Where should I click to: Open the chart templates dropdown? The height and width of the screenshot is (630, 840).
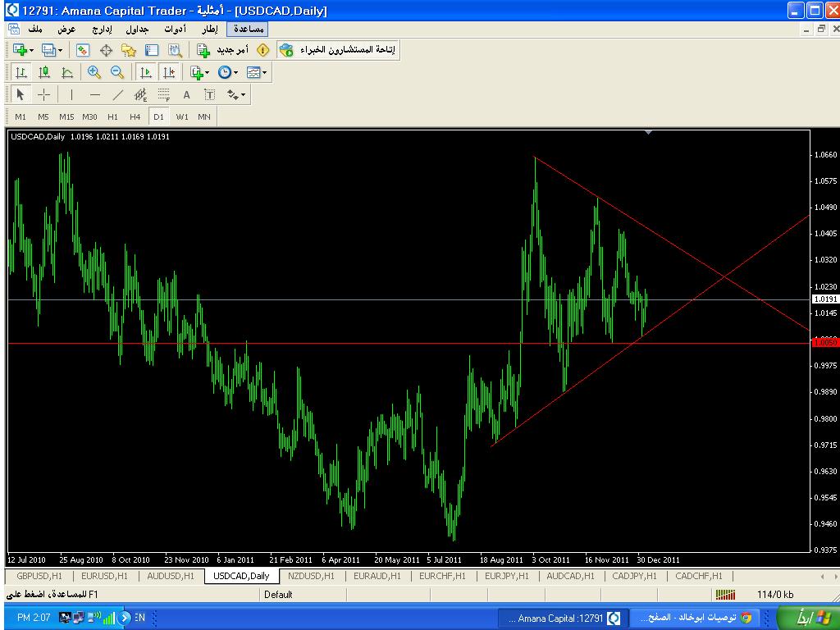[257, 72]
